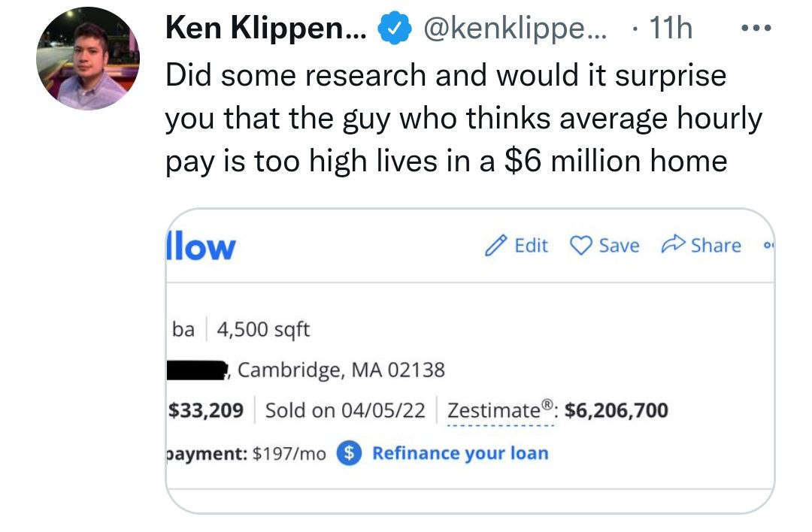Click the Refinance your loan link

point(460,453)
